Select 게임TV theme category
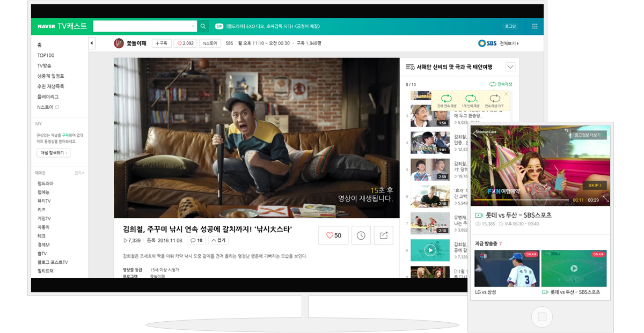The image size is (644, 333). tap(44, 218)
